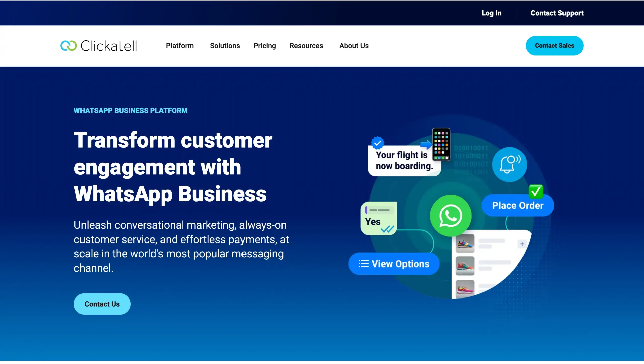Open the Resources dropdown

tap(306, 46)
